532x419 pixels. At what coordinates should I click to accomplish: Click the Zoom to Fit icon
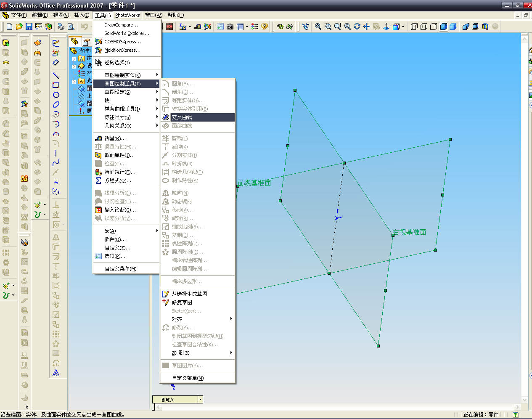click(x=318, y=27)
